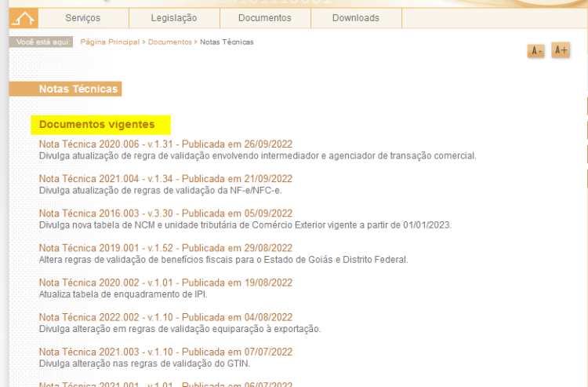Image resolution: width=588 pixels, height=387 pixels.
Task: Click description about nova tabela de NCM
Action: coord(245,225)
